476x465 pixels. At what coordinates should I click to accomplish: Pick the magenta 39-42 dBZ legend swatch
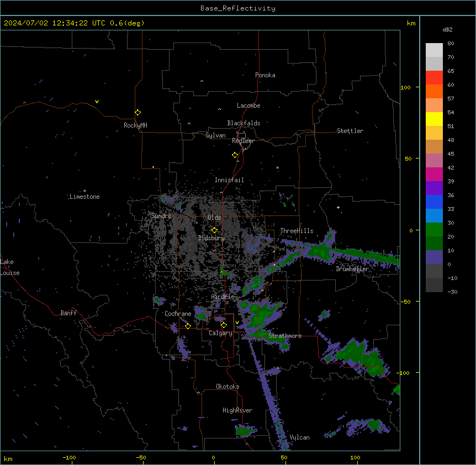coord(434,174)
